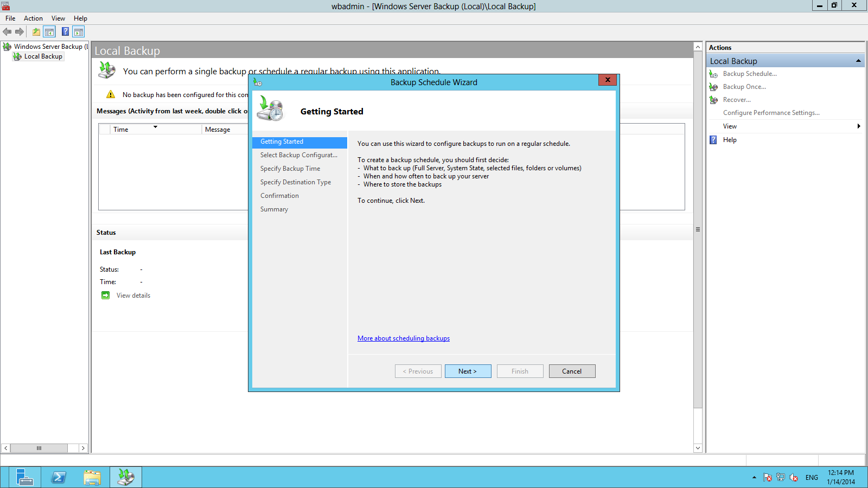Click Windows Server Backup tree node icon
The height and width of the screenshot is (488, 868).
click(7, 47)
